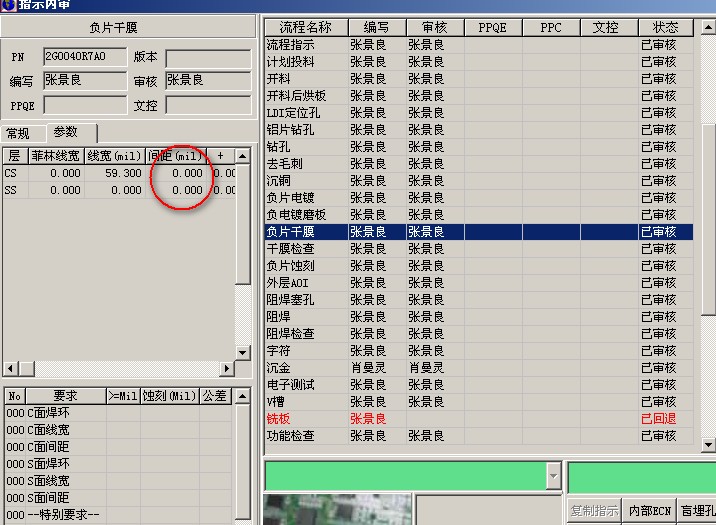Click the 蚀刻(Mil) column header
Image resolution: width=716 pixels, height=525 pixels.
tap(169, 396)
